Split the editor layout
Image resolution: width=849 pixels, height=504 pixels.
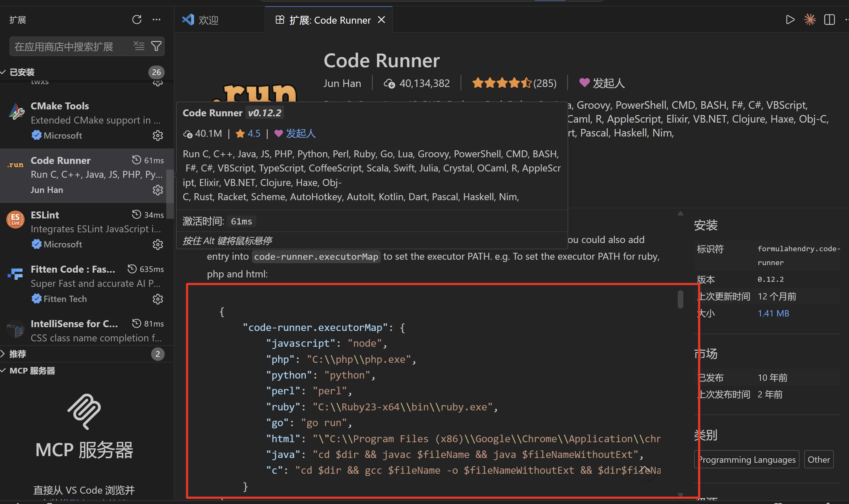tap(829, 20)
